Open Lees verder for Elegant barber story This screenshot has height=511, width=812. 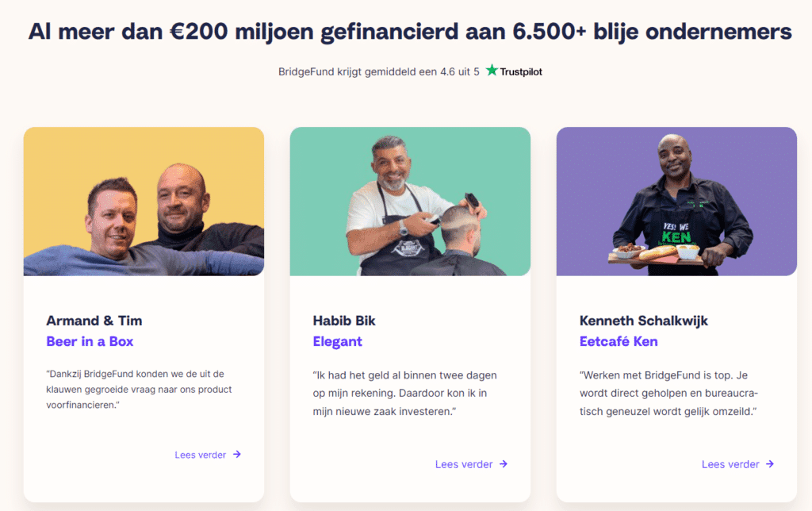coord(464,464)
